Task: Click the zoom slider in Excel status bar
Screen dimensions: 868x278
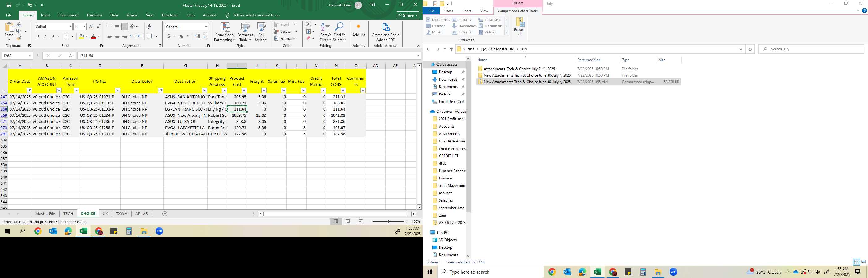Action: click(x=388, y=221)
